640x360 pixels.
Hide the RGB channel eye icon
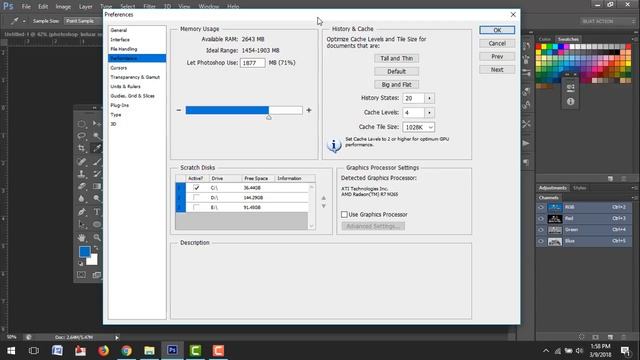coord(541,207)
